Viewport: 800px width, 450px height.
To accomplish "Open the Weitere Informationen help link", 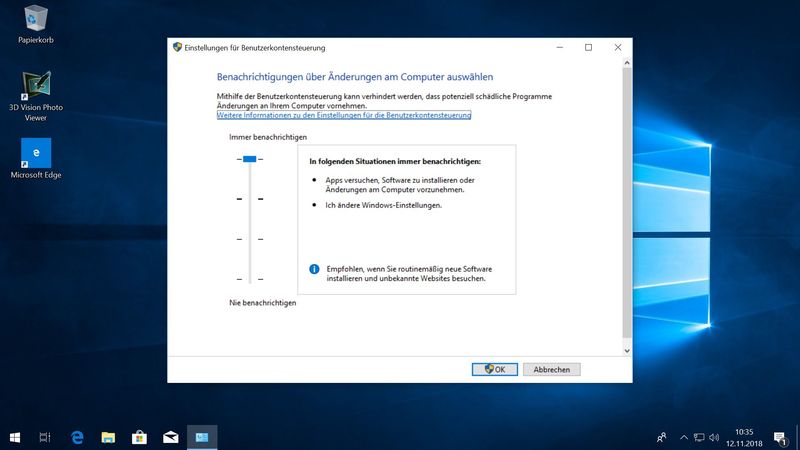I will click(x=344, y=115).
